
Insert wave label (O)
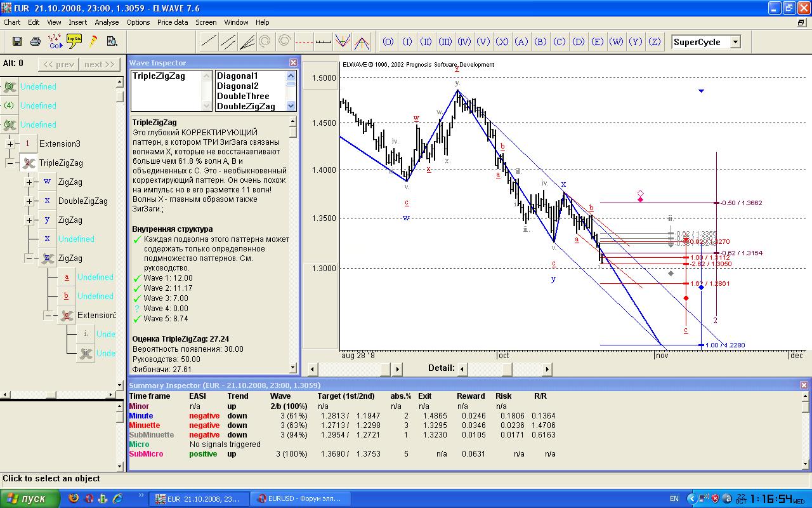click(x=388, y=42)
